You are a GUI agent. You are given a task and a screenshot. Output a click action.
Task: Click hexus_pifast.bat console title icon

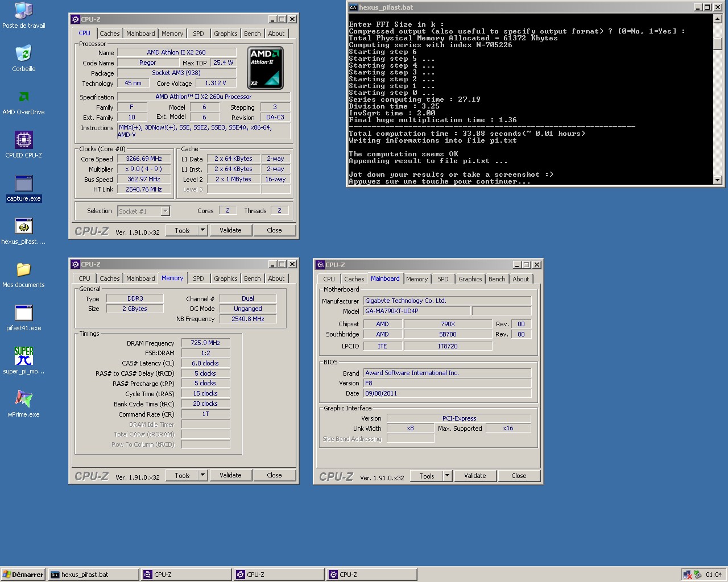coord(353,7)
